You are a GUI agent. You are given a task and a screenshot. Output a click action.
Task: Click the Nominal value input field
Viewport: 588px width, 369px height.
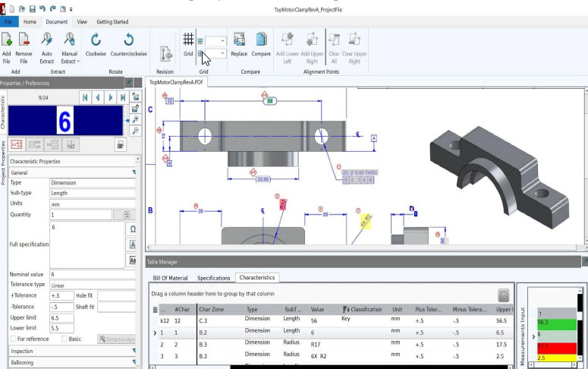[91, 273]
